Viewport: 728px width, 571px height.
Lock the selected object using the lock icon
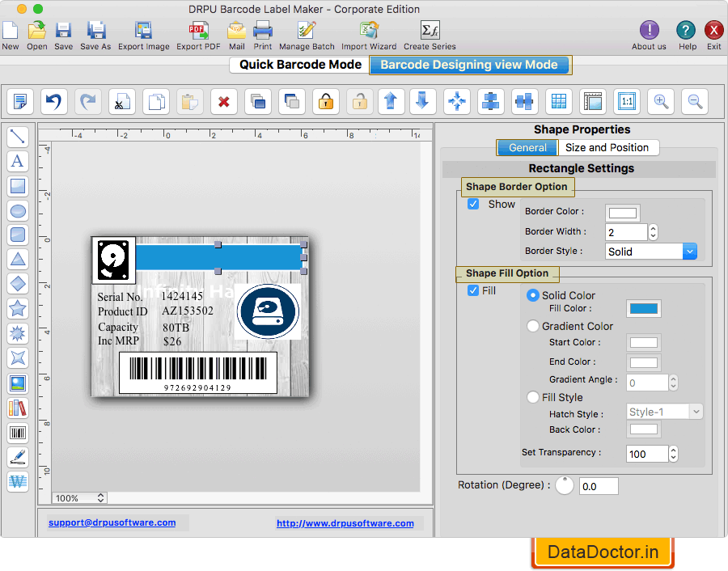click(x=325, y=101)
